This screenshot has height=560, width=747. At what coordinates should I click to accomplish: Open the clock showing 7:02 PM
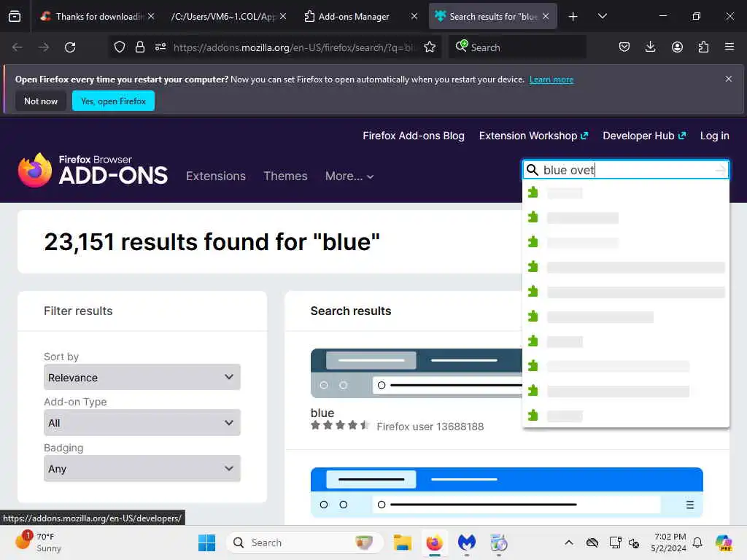[x=668, y=542]
